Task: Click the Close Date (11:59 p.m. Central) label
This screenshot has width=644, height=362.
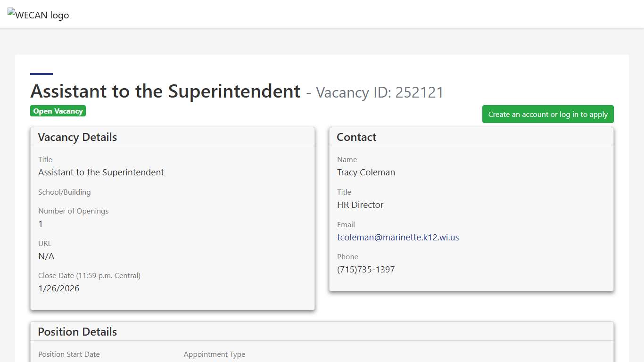Action: pos(89,276)
